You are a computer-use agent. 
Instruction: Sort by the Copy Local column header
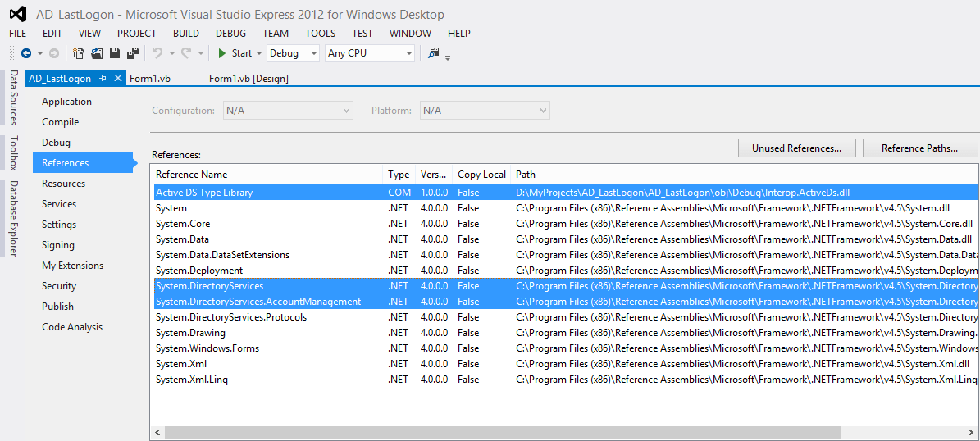click(481, 175)
